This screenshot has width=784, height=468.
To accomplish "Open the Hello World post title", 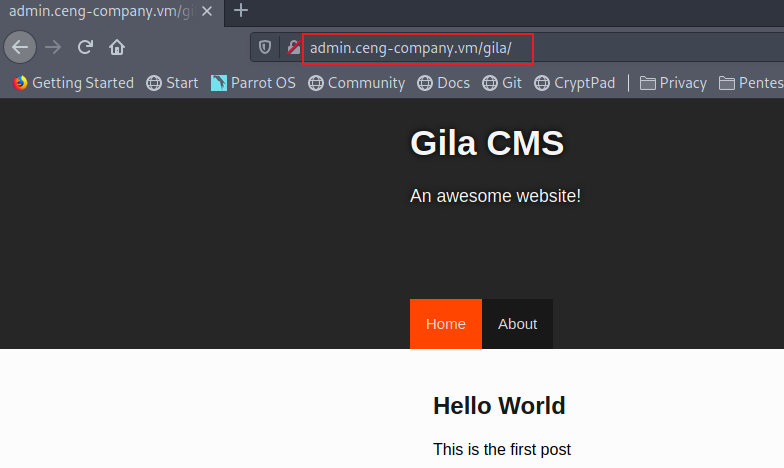I will (499, 406).
